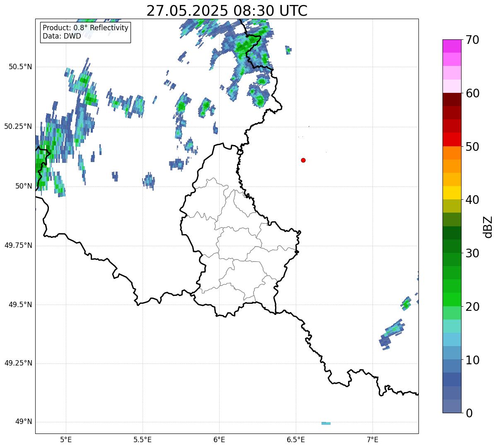Click the 7°E longitude label
The image size is (498, 448).
pyautogui.click(x=372, y=439)
